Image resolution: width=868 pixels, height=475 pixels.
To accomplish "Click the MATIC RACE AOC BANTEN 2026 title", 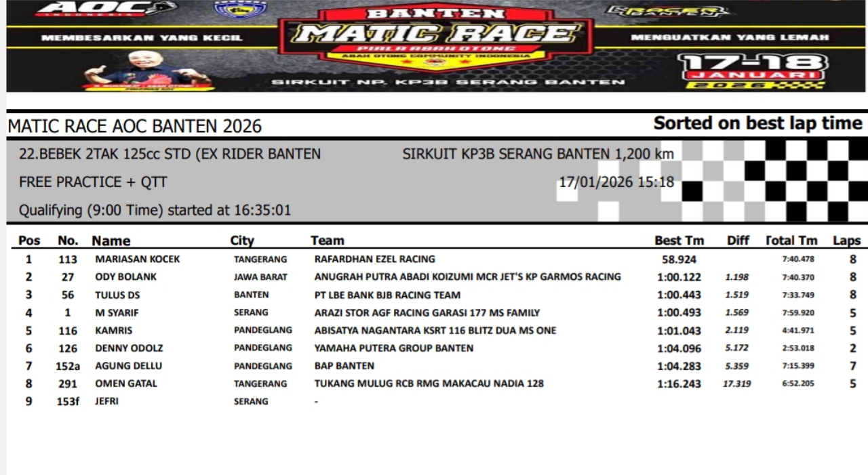I will (134, 126).
